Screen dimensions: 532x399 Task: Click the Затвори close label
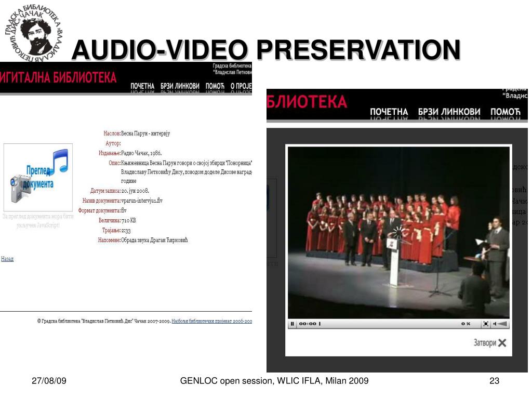(x=485, y=343)
